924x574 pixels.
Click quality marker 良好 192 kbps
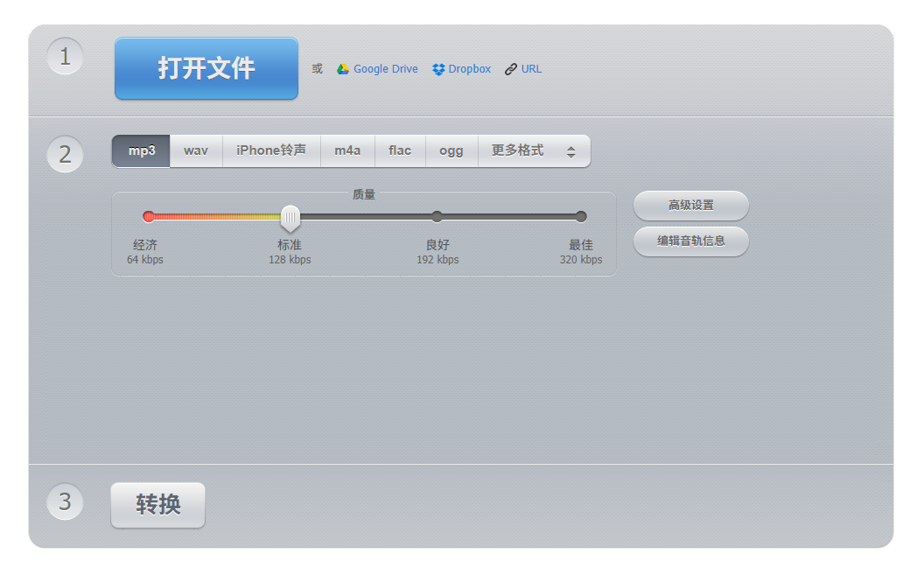tap(437, 216)
